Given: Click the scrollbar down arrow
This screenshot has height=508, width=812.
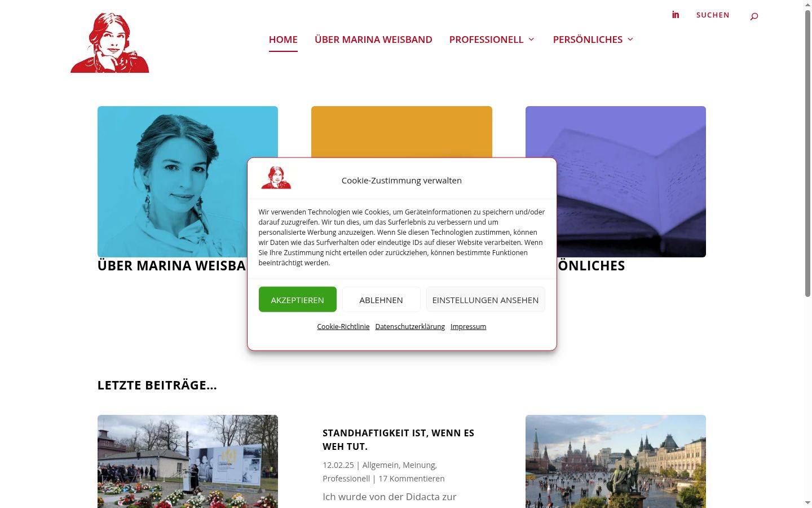Looking at the screenshot, I should [x=807, y=503].
